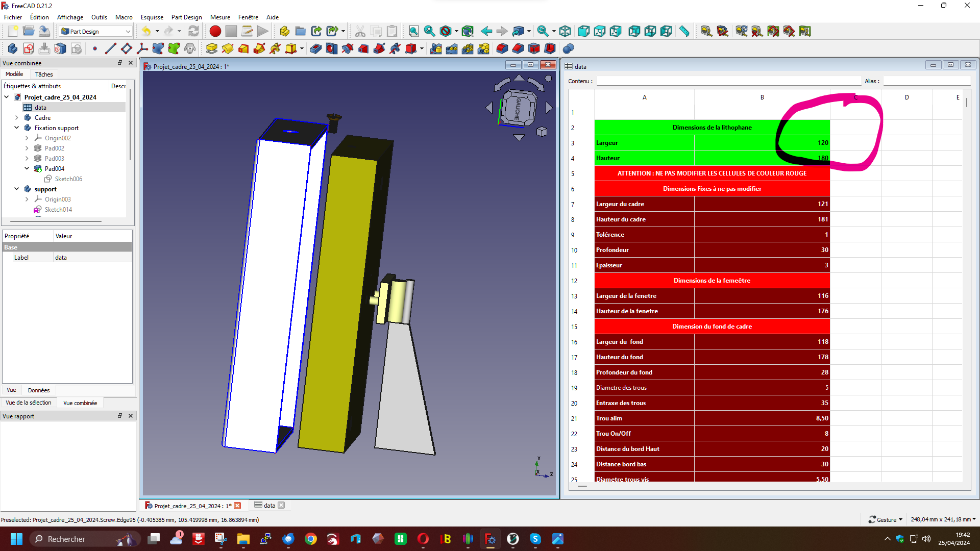The image size is (980, 551).
Task: Click the Alias input field
Action: click(x=926, y=81)
